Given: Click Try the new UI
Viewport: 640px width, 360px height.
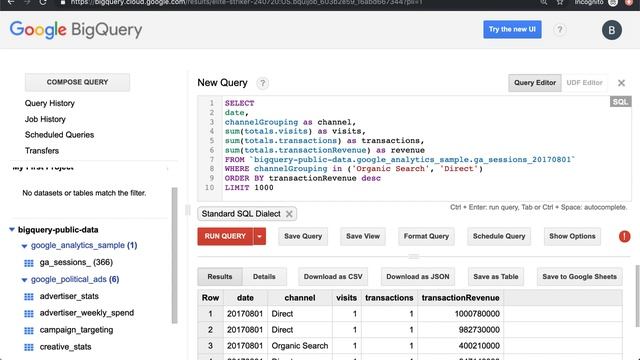Looking at the screenshot, I should tap(512, 29).
